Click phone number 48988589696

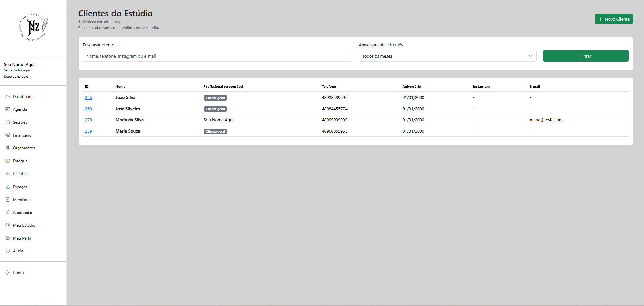point(334,98)
